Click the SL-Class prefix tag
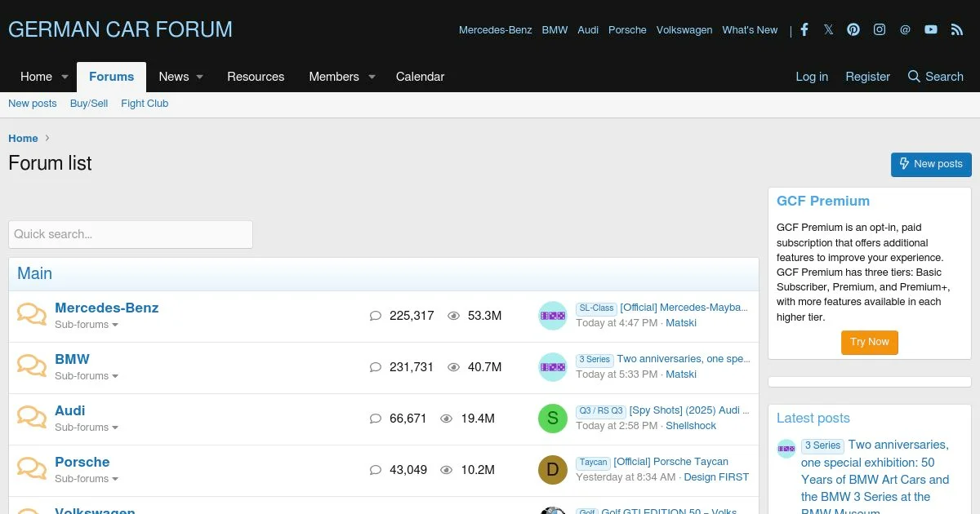 tap(596, 308)
